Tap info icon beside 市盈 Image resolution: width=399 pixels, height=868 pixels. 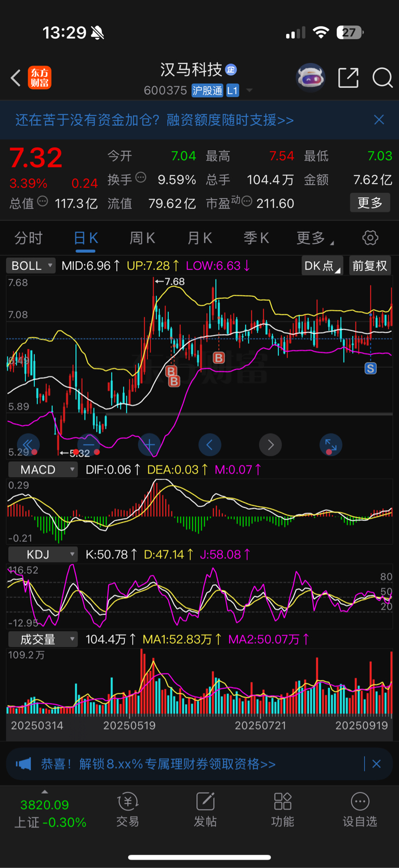point(247,201)
